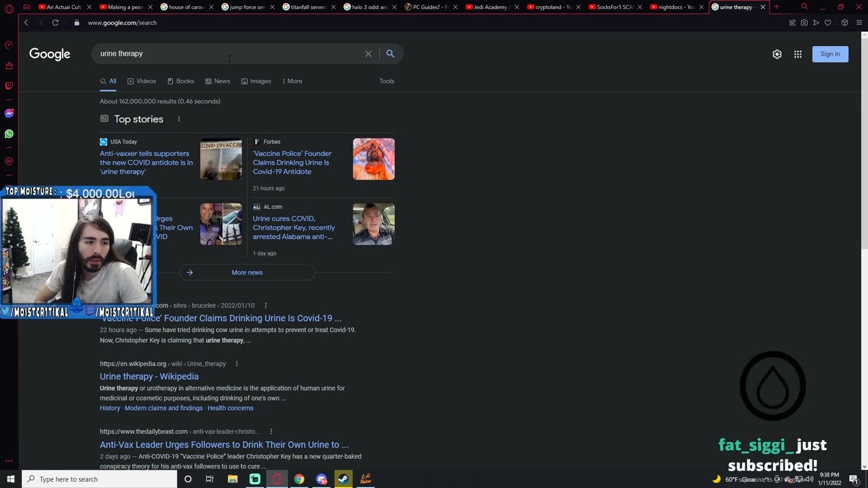Open a new tab with plus button
Screen dimensions: 868x488
(776, 7)
